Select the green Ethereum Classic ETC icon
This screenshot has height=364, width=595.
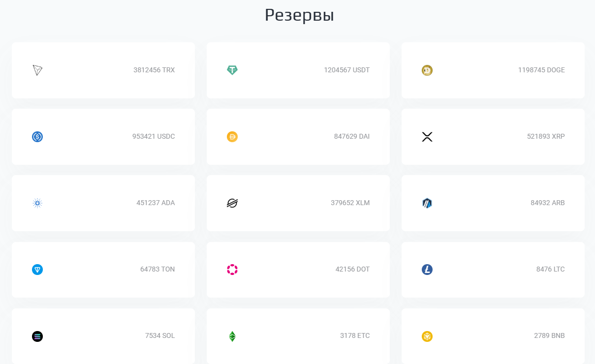232,336
